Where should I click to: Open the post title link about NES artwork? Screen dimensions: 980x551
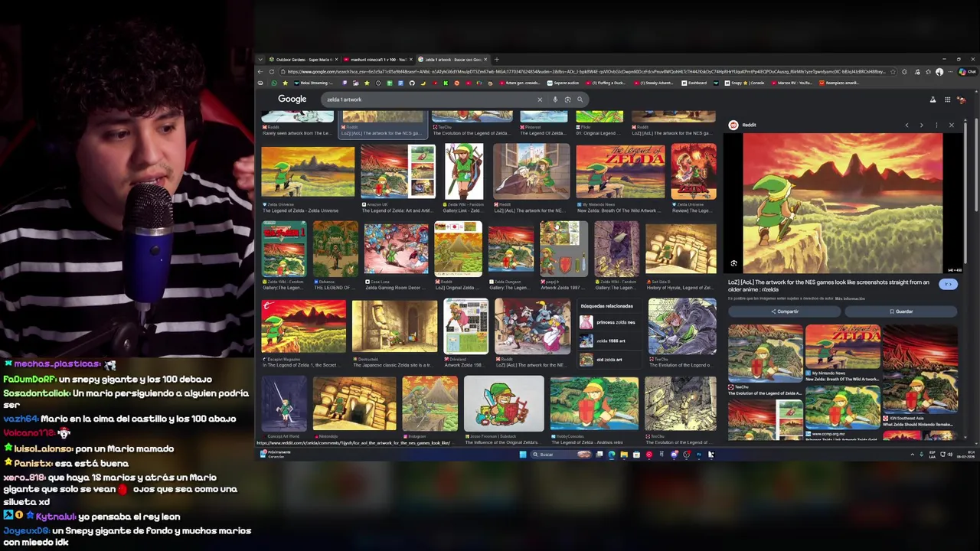[829, 285]
